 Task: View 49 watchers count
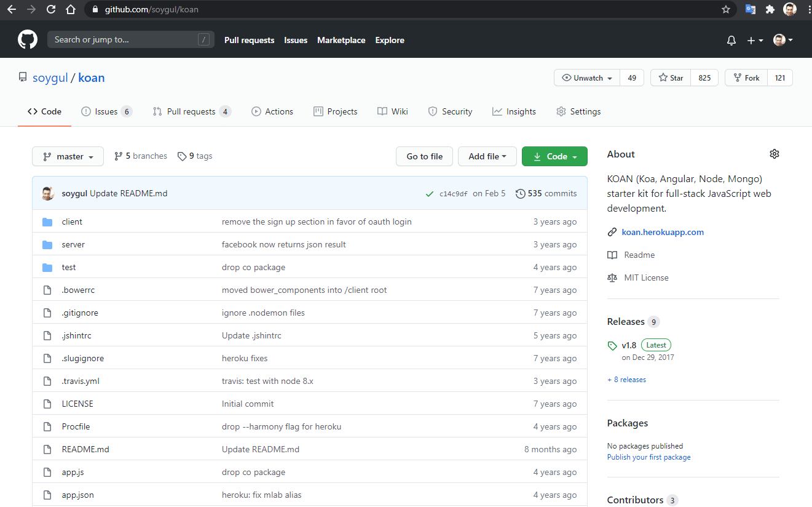coord(632,78)
